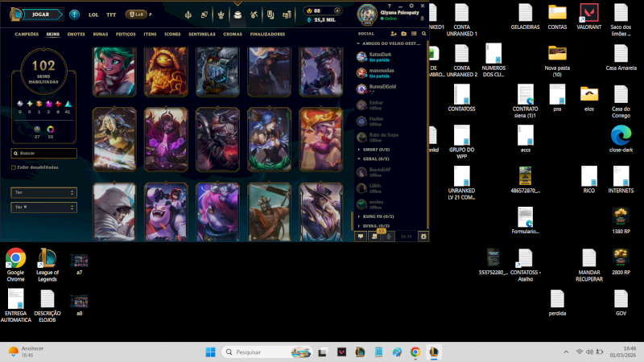644x362 pixels.
Task: Open the Battle Pass icon in top nav
Action: pos(270,14)
